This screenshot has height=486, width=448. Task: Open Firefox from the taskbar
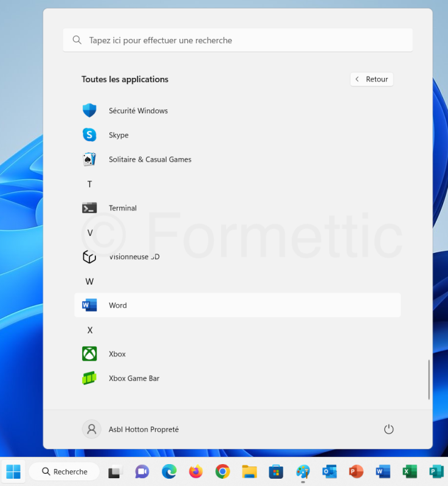coord(195,471)
